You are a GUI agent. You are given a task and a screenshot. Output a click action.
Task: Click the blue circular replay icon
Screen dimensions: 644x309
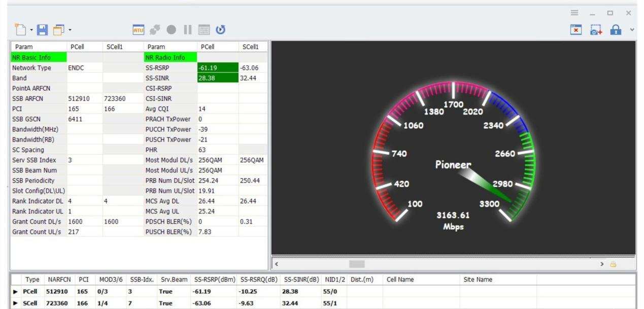(220, 30)
